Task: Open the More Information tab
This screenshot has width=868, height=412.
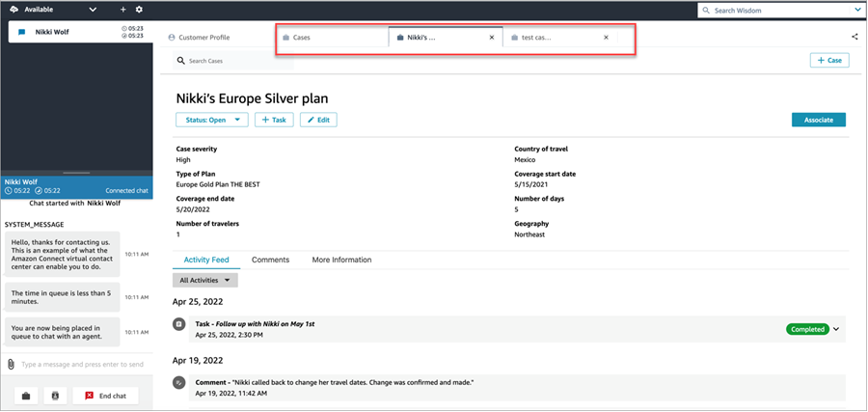Action: [x=341, y=261]
